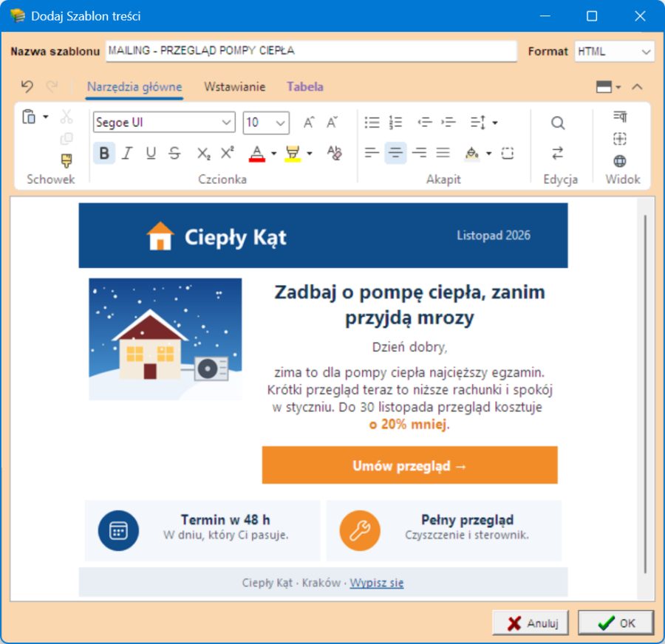The height and width of the screenshot is (644, 665).
Task: Open the Paste options arrow
Action: coord(45,117)
